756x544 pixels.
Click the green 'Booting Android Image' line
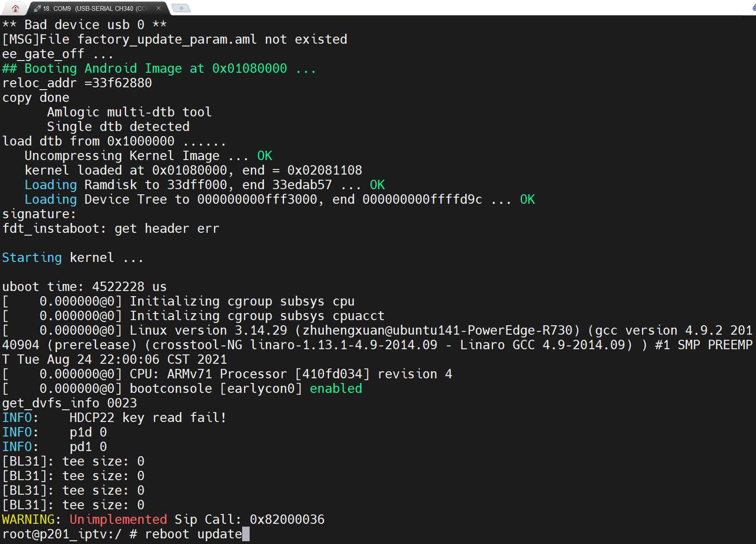point(159,69)
